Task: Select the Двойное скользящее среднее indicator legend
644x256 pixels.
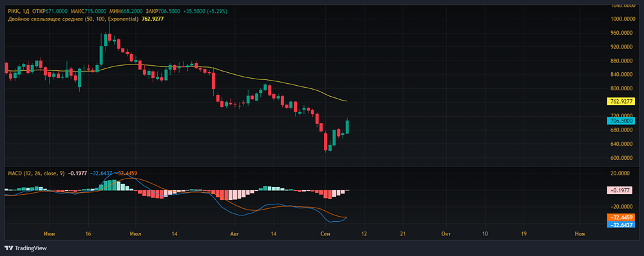Action: pos(73,19)
